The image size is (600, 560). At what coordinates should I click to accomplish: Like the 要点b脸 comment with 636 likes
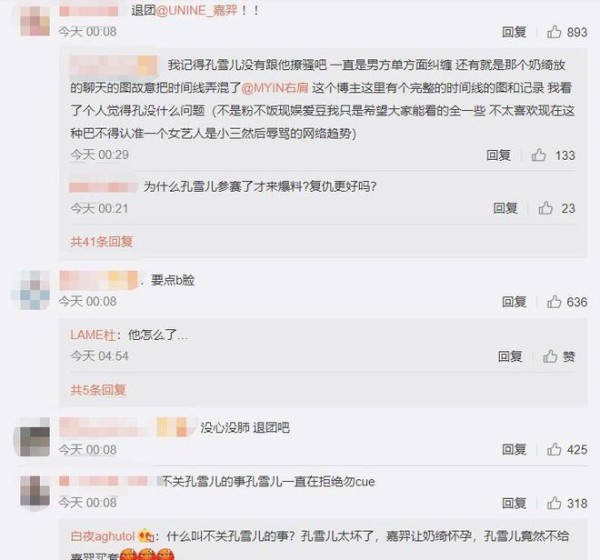(x=567, y=302)
